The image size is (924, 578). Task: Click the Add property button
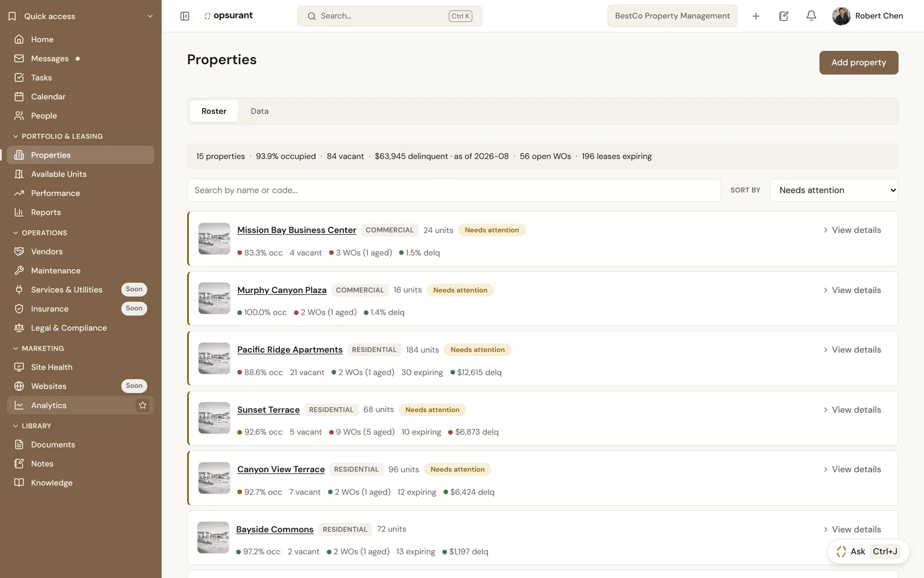(859, 62)
